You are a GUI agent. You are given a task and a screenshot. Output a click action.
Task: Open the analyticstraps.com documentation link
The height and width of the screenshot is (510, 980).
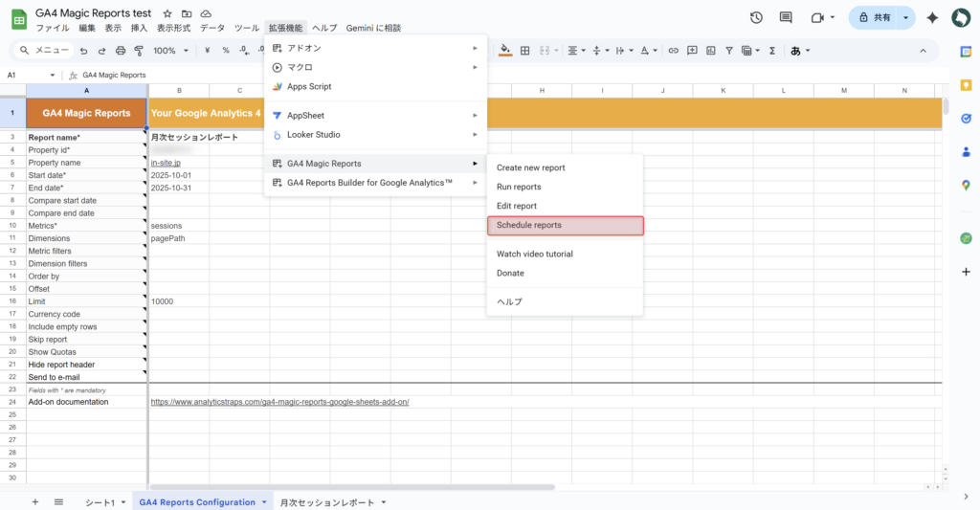coord(279,402)
